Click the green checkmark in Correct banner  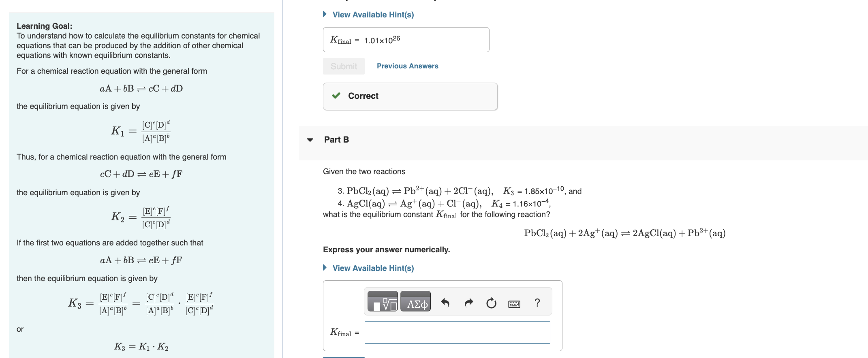[336, 96]
